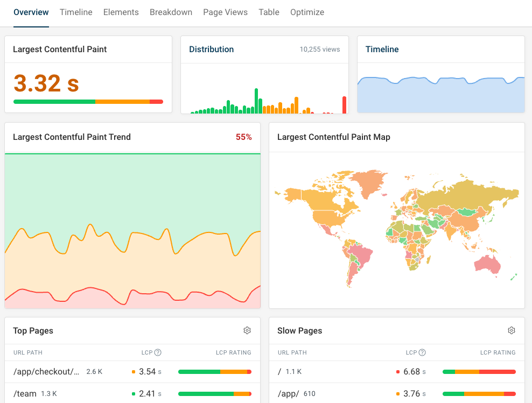Open settings for the Slow Pages widget
This screenshot has height=403, width=532.
pos(512,330)
